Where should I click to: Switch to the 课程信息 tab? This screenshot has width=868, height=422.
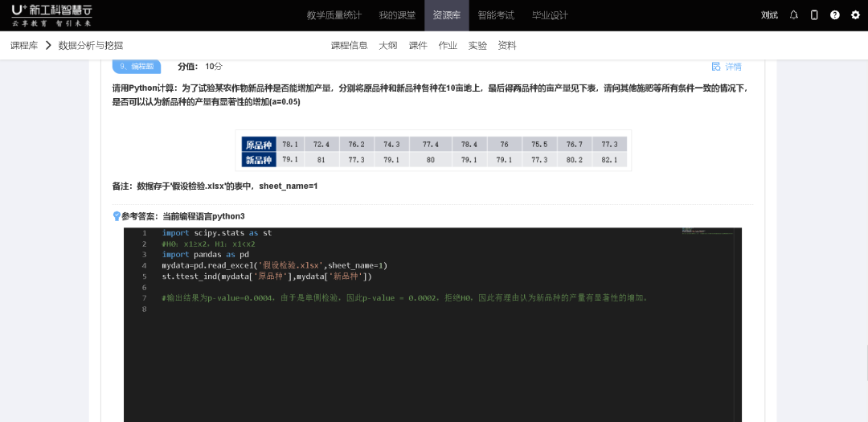tap(350, 45)
